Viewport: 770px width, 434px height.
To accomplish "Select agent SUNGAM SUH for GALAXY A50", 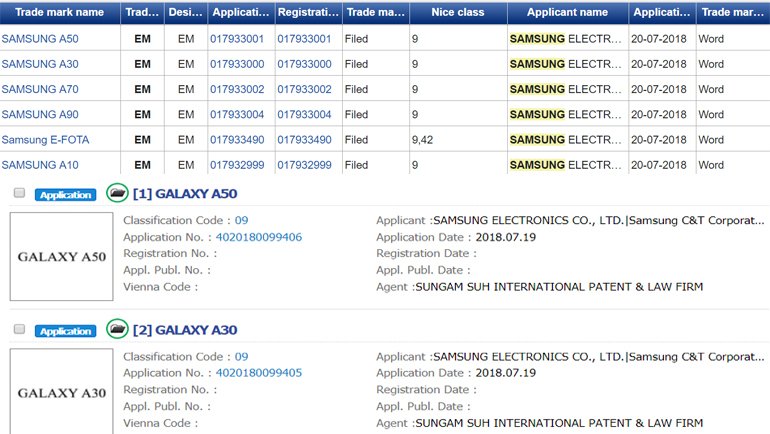I will [x=559, y=287].
